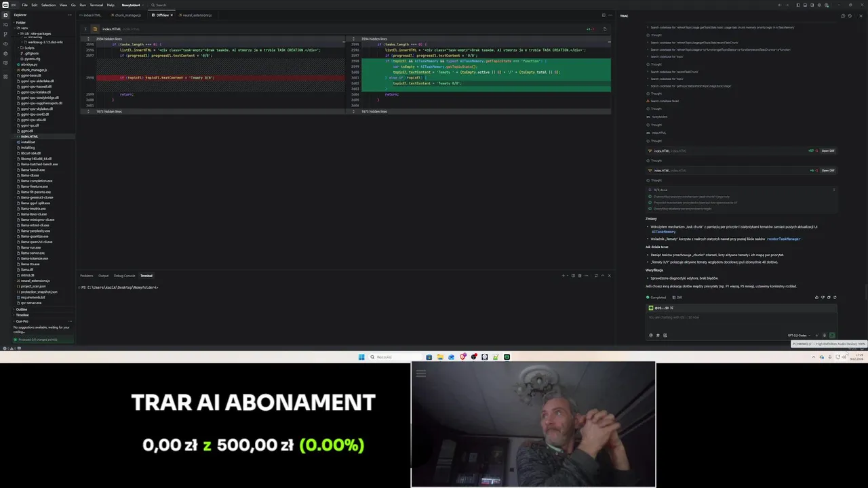Open the Debug Console panel tab
Image resolution: width=868 pixels, height=488 pixels.
(x=124, y=275)
